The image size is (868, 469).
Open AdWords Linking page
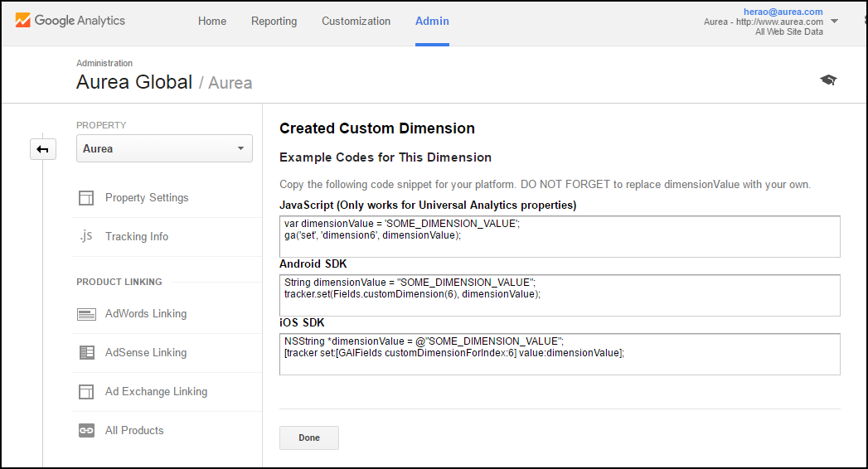point(146,313)
